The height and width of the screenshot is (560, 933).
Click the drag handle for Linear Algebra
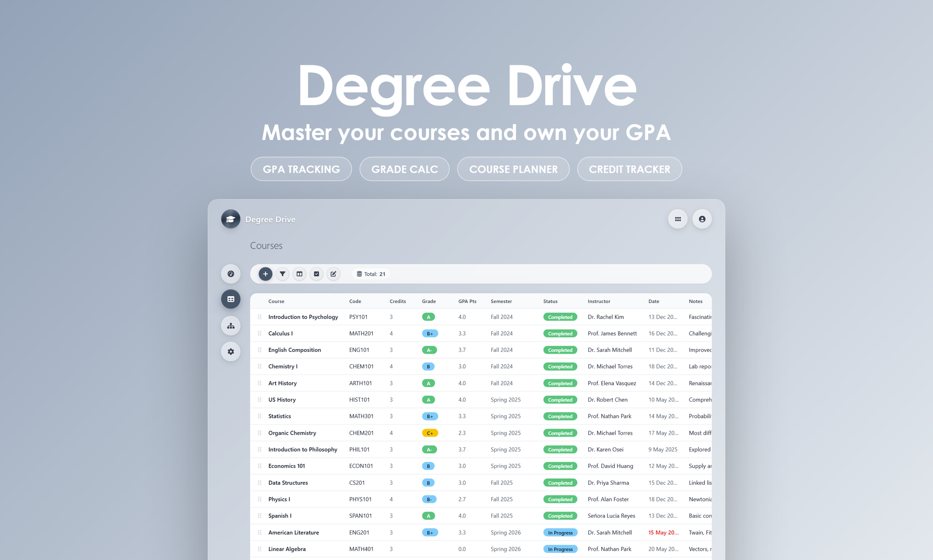point(259,549)
